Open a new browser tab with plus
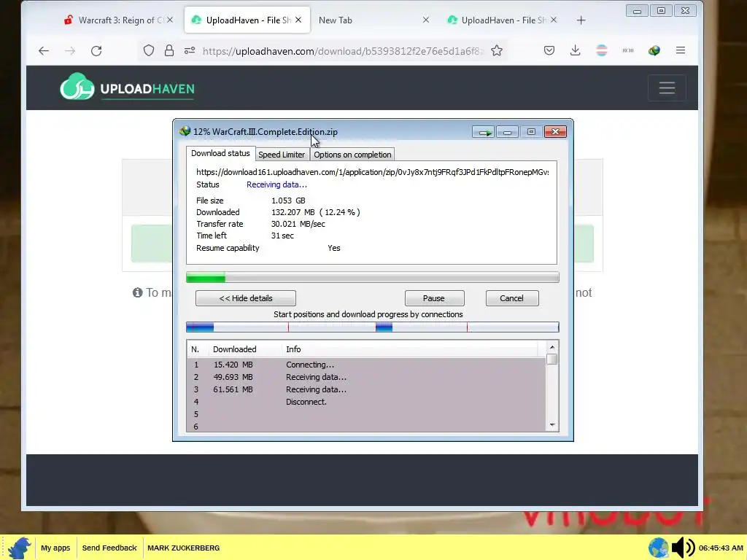Viewport: 747px width, 560px height. pos(581,20)
